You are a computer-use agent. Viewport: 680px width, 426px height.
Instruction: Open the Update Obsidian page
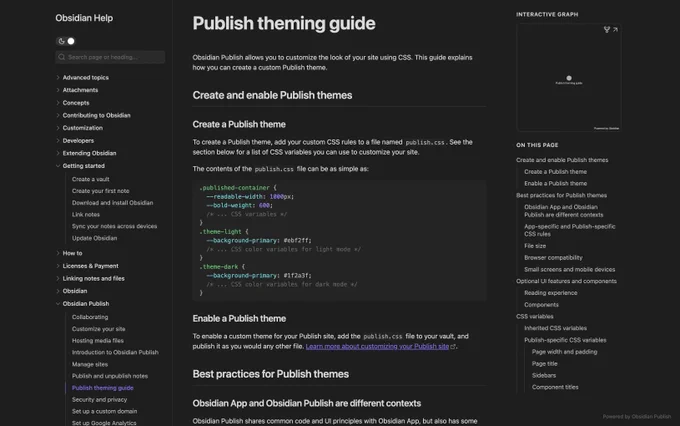(x=95, y=238)
